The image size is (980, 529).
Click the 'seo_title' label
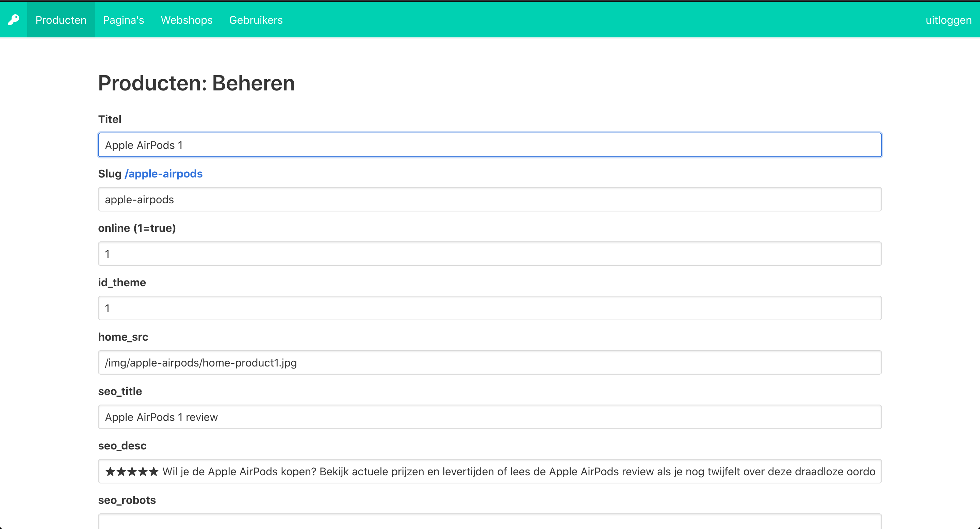tap(120, 391)
